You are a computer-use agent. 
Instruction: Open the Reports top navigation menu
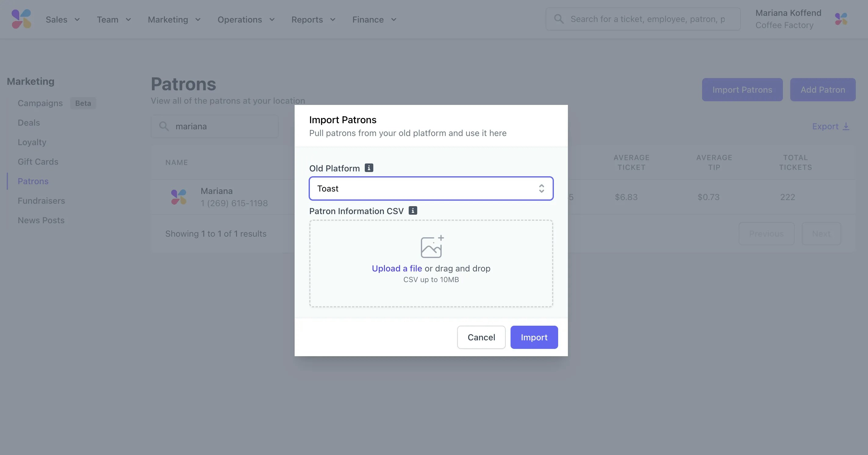click(x=313, y=20)
